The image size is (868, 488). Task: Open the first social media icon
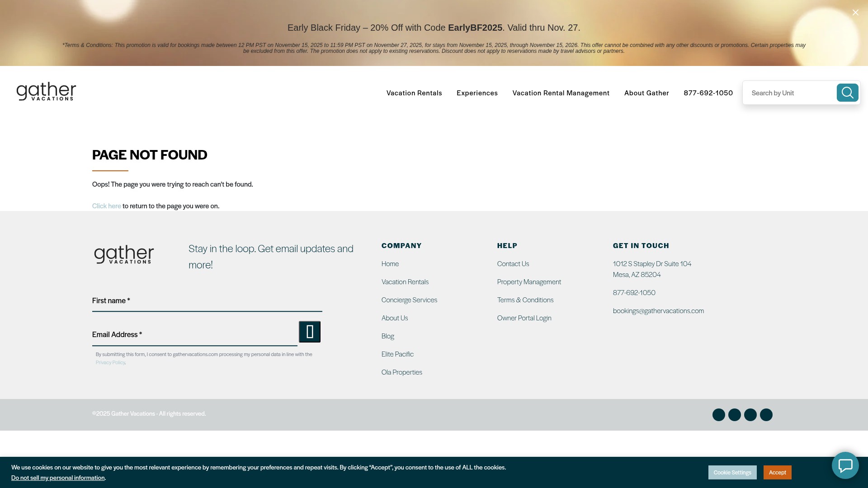pos(719,415)
